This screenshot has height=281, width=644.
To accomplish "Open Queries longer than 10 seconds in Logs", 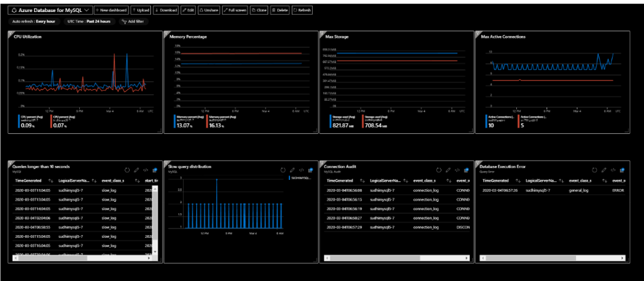I will pos(155,170).
